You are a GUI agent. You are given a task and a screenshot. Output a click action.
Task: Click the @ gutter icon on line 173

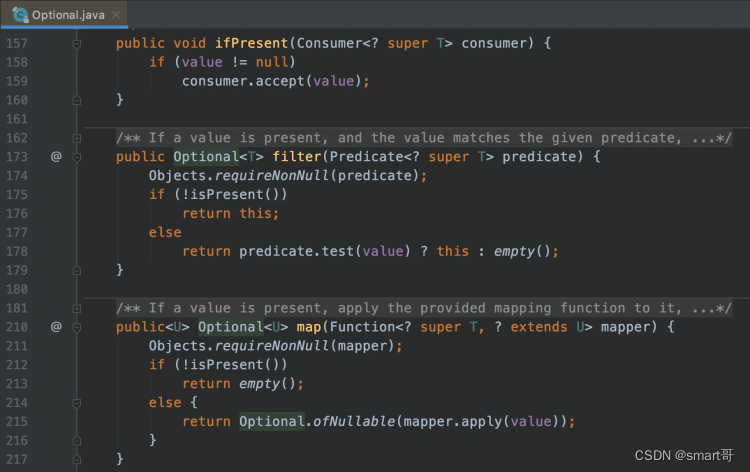[56, 156]
